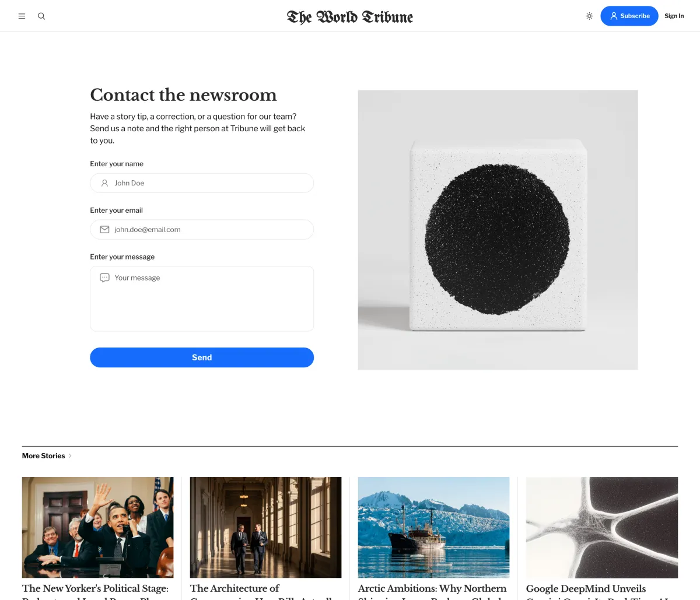Click the envelope icon in email field
The image size is (700, 600).
pyautogui.click(x=104, y=230)
